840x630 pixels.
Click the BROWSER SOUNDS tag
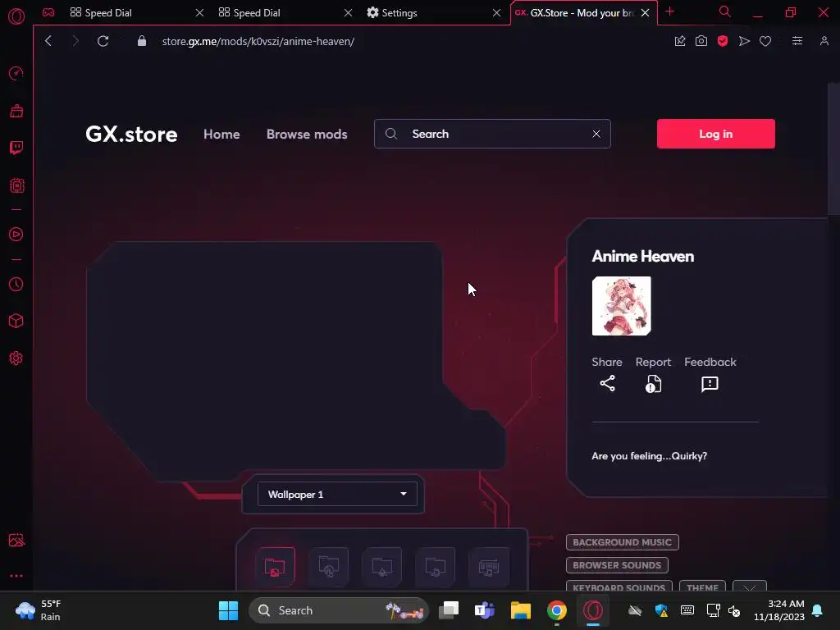[617, 565]
